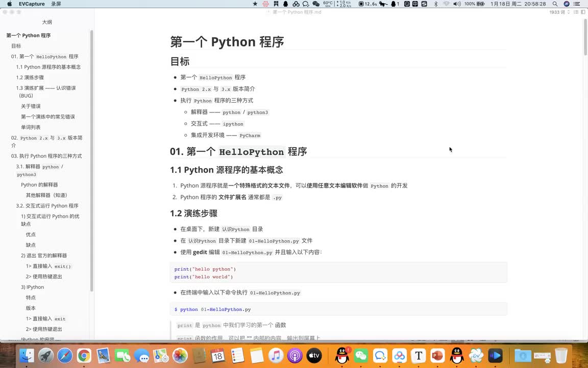Open the 录屏 menu
588x368 pixels.
56,4
